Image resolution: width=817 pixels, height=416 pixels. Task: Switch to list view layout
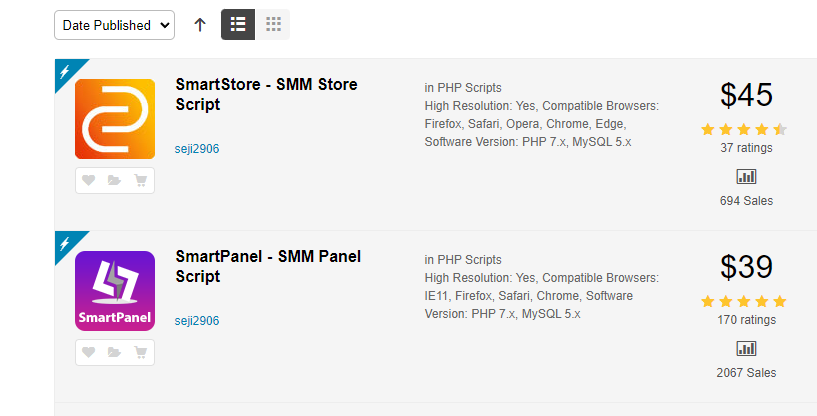tap(238, 25)
